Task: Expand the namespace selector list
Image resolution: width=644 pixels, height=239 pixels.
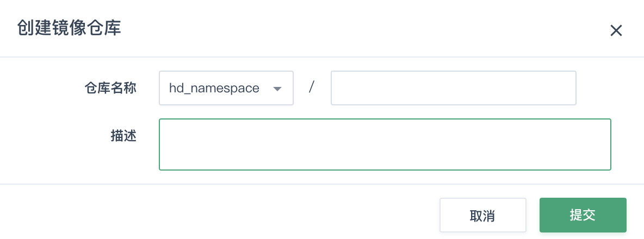Action: (226, 88)
